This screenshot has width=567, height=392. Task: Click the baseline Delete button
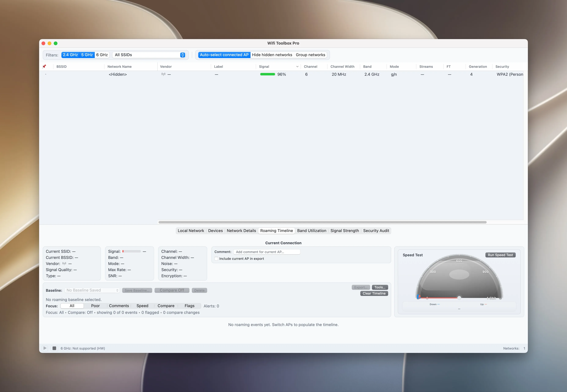pos(199,290)
